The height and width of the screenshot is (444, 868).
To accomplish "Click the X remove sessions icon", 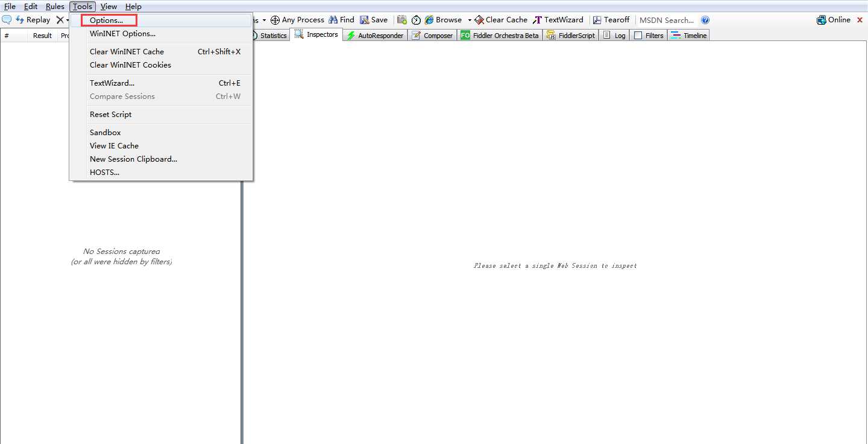I will pyautogui.click(x=60, y=20).
